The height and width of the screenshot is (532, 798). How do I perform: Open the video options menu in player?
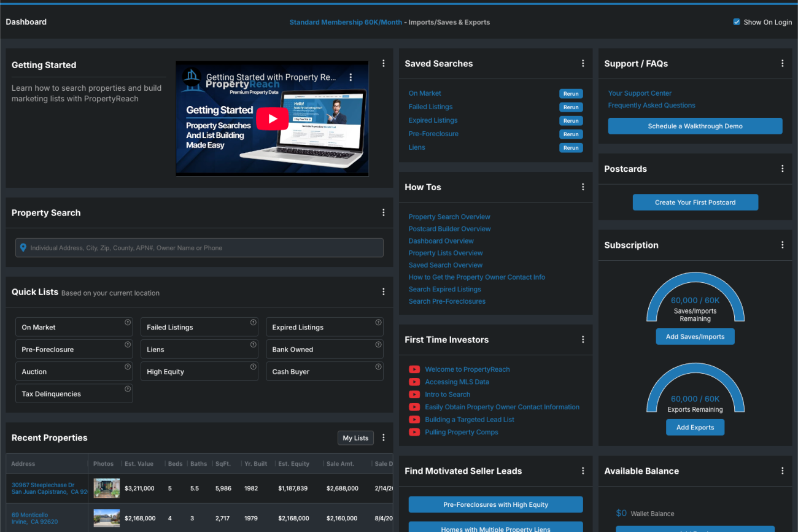click(351, 77)
